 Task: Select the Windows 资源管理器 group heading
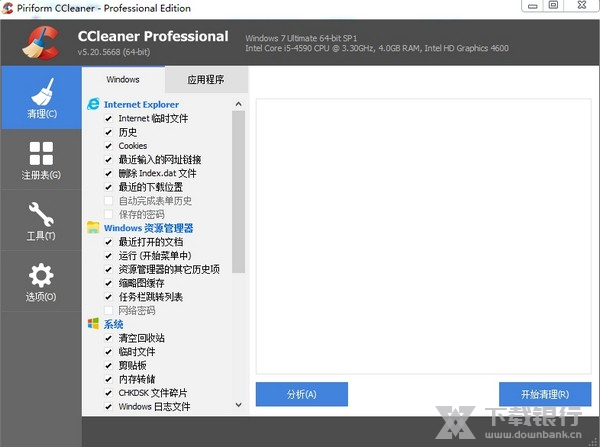pyautogui.click(x=148, y=228)
